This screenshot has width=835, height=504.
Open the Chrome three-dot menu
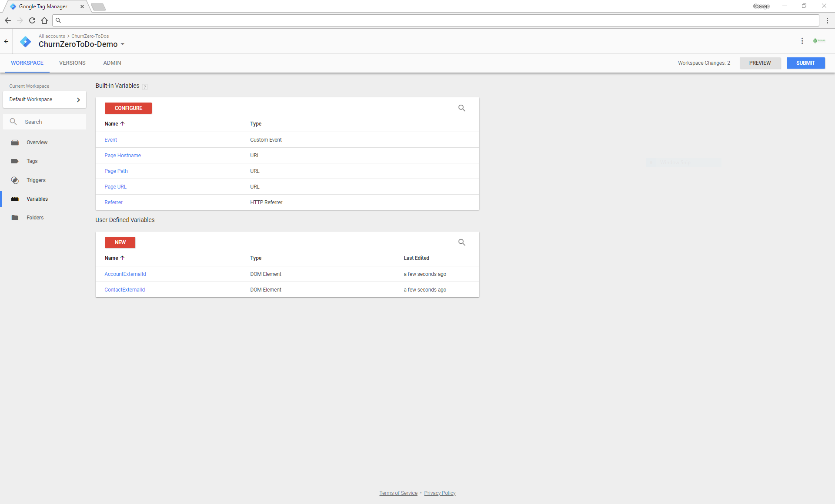click(827, 20)
